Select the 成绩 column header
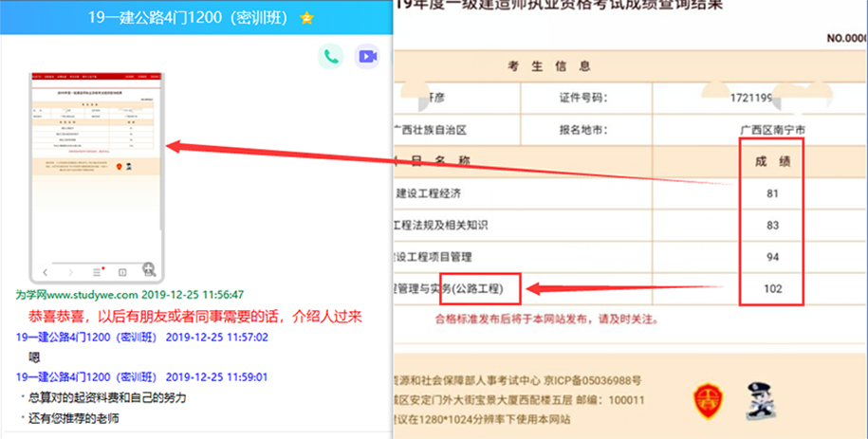 [773, 160]
